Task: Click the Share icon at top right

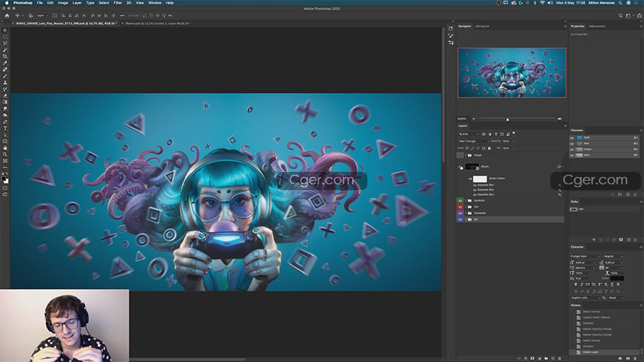Action: (x=639, y=15)
